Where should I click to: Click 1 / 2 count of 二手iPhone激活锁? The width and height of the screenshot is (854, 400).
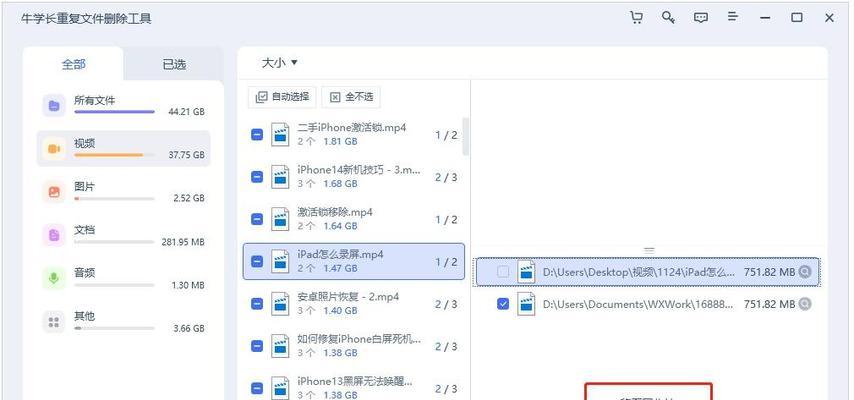point(446,135)
